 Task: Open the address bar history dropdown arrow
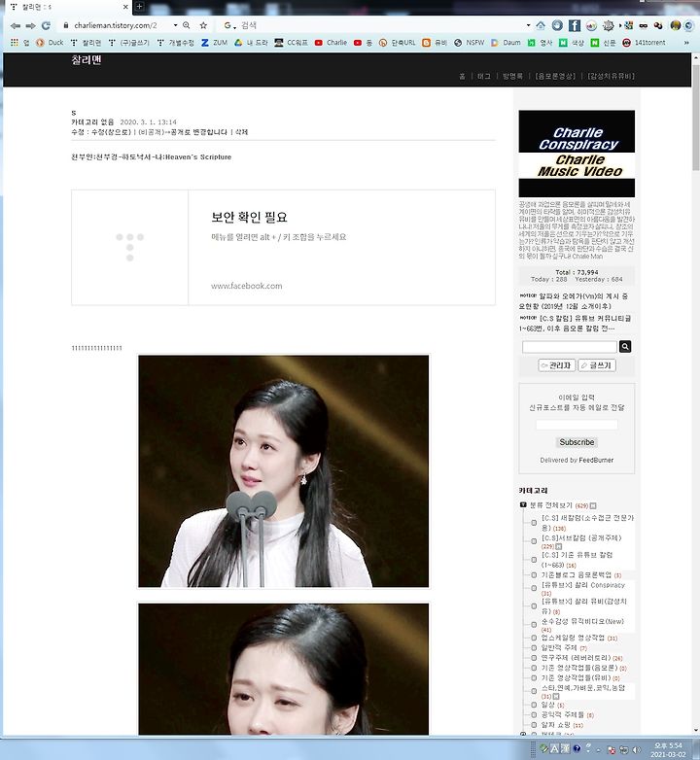click(x=175, y=25)
